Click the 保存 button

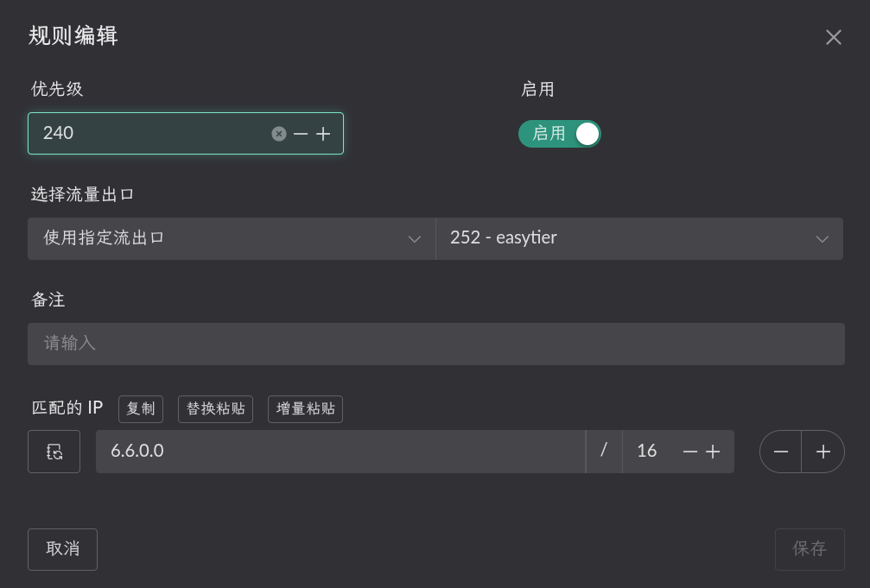tap(810, 549)
